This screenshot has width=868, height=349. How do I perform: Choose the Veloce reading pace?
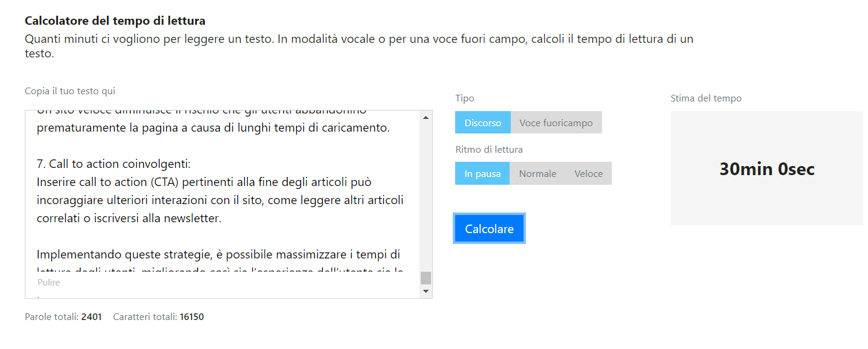pos(588,173)
